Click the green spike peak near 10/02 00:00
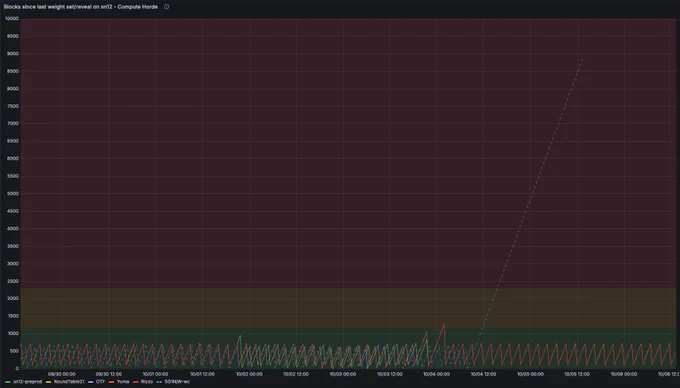Image resolution: width=680 pixels, height=388 pixels. [240, 336]
